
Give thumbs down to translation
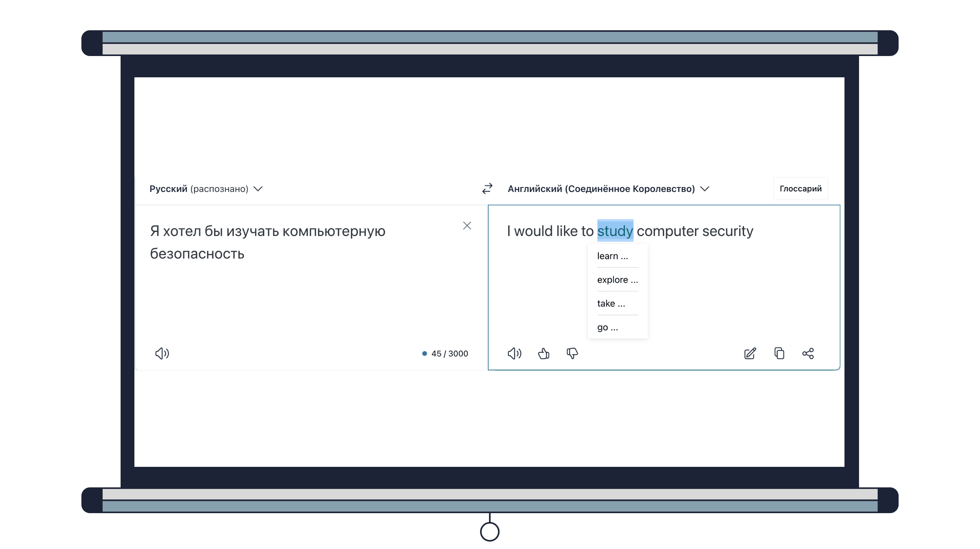point(572,353)
